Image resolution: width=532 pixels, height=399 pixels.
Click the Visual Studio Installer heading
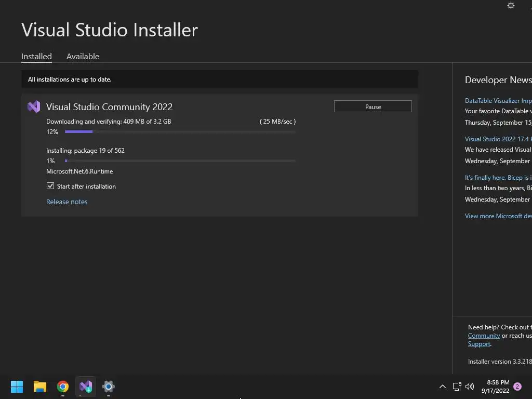(x=110, y=30)
